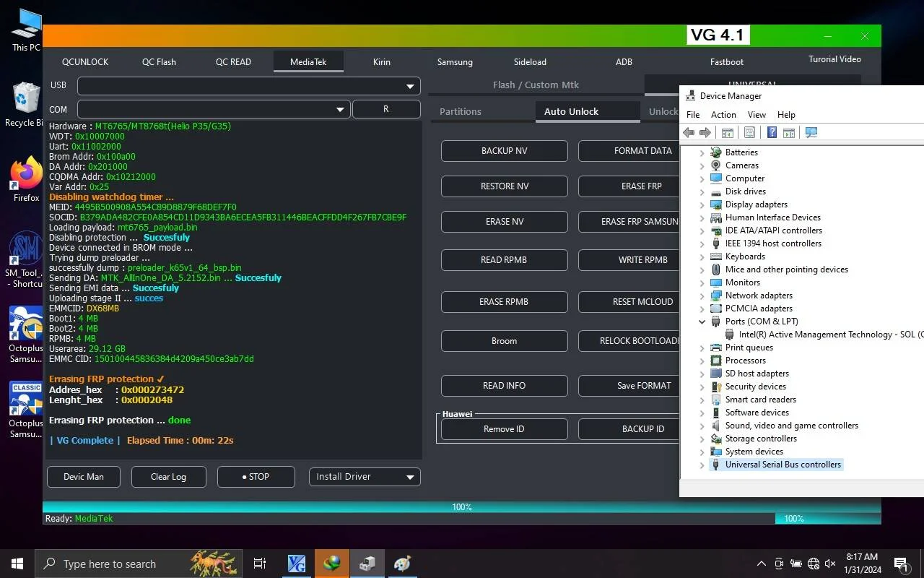Click Properties icon in Device Manager toolbar

(749, 132)
